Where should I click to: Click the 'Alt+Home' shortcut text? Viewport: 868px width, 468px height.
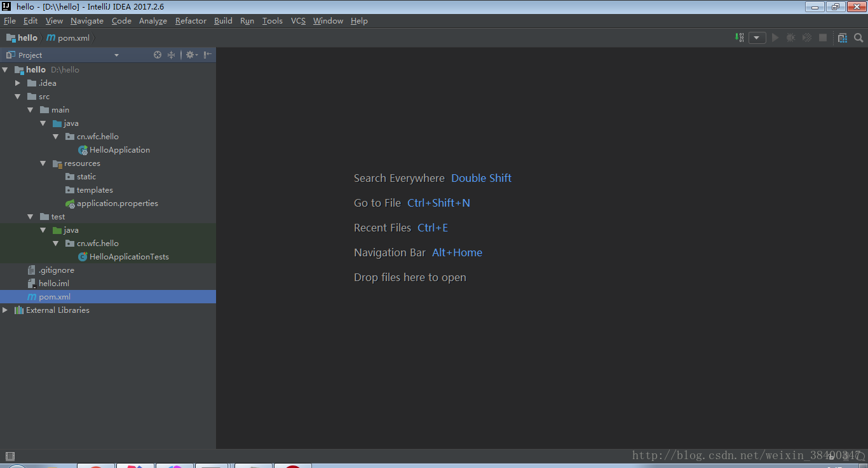[x=457, y=252]
